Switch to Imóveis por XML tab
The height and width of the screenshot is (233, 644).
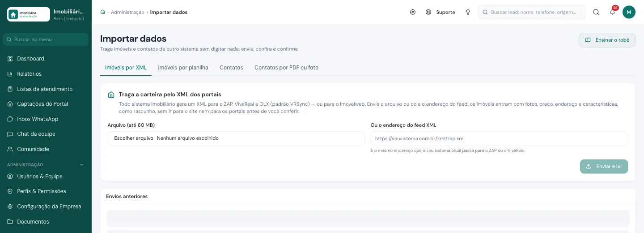tap(126, 68)
